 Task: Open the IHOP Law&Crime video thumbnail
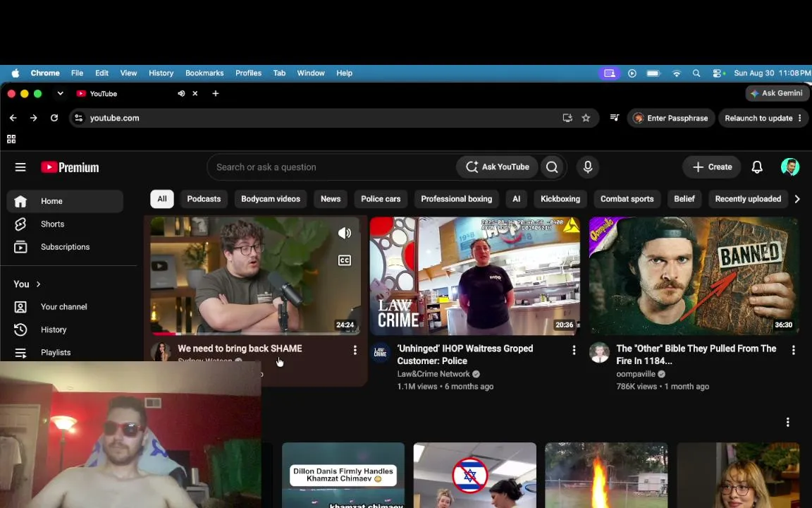475,276
